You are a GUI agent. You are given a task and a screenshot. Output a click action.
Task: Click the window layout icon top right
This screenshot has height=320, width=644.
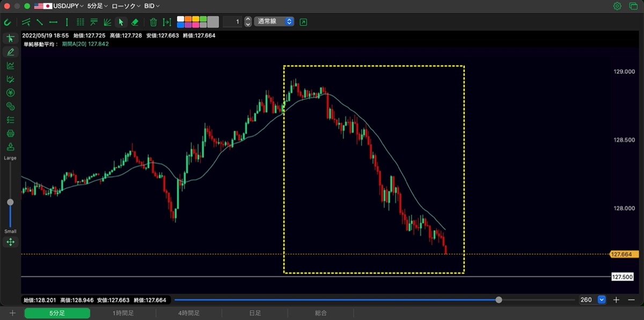point(632,6)
